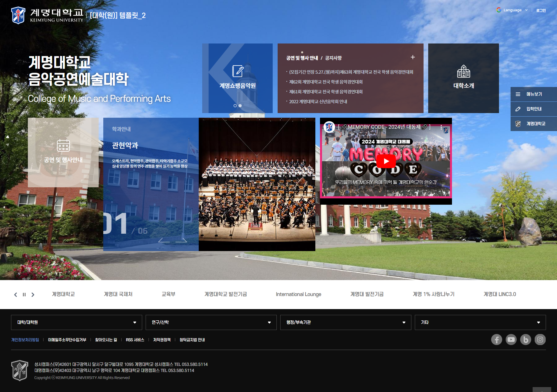
Task: Switch to the 공연 및 행사 안내 tab
Action: point(302,58)
